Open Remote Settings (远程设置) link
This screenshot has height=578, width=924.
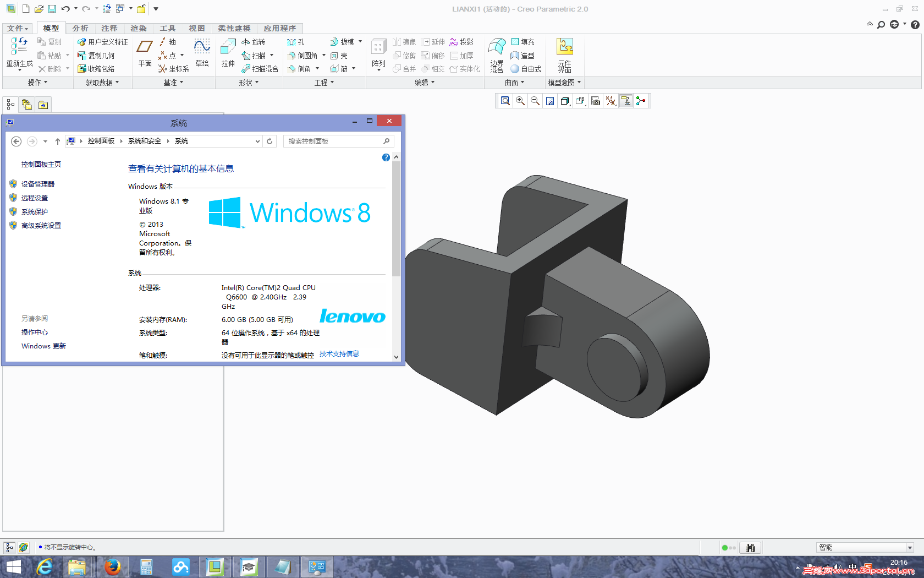pyautogui.click(x=35, y=198)
